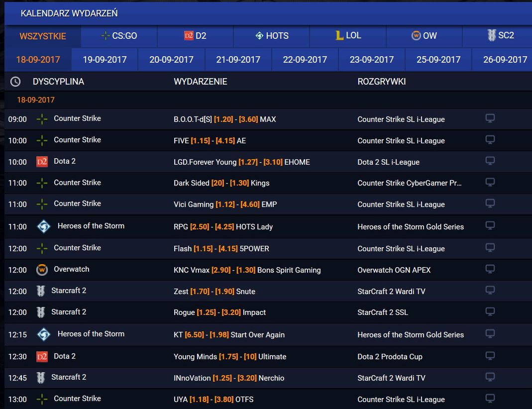Click the Starcraft 2 icon in the 12:45 row
The width and height of the screenshot is (532, 409).
[x=41, y=378]
